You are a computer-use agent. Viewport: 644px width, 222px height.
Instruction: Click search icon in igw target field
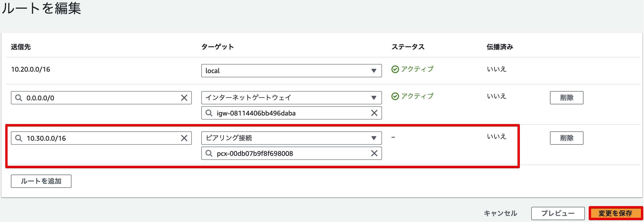[209, 113]
